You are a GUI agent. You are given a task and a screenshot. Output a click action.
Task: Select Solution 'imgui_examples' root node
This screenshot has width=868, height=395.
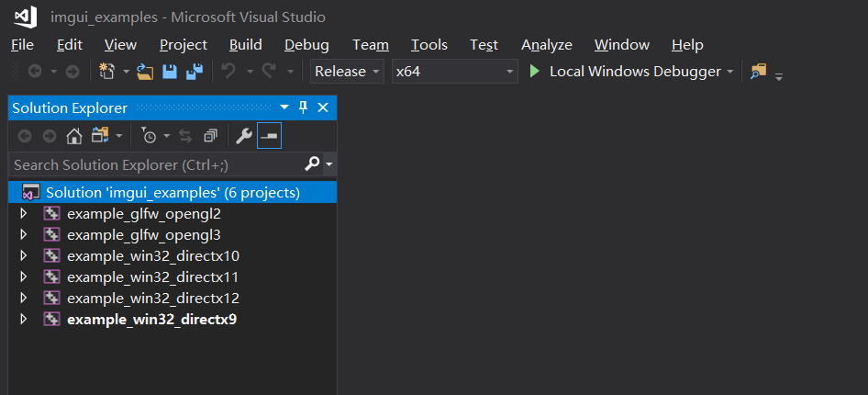172,192
